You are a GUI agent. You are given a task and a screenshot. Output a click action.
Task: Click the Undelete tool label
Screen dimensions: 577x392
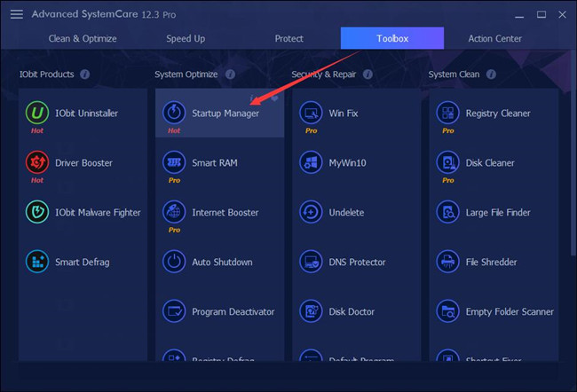coord(346,213)
